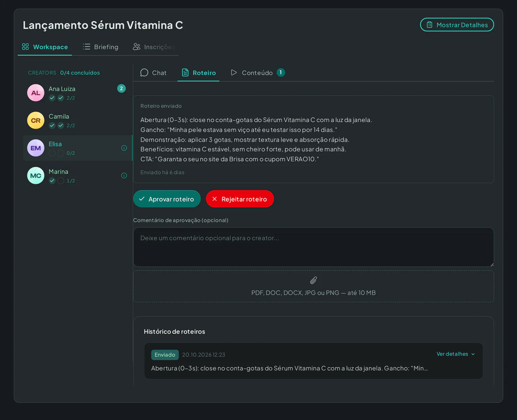The image size is (517, 420).
Task: Click Camila's CR avatar
Action: coord(36,121)
